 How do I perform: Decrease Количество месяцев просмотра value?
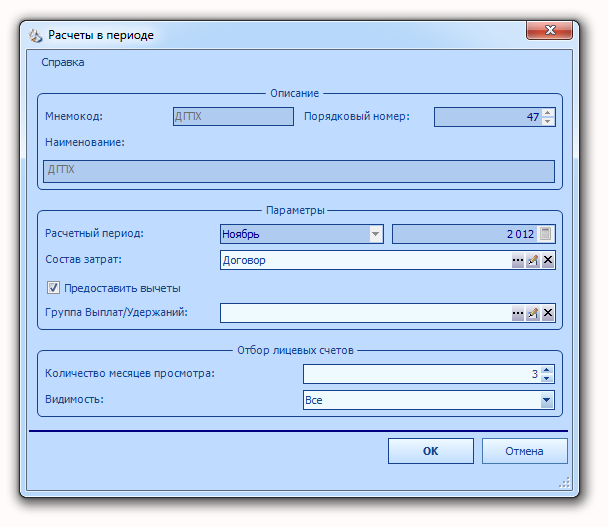tap(547, 378)
